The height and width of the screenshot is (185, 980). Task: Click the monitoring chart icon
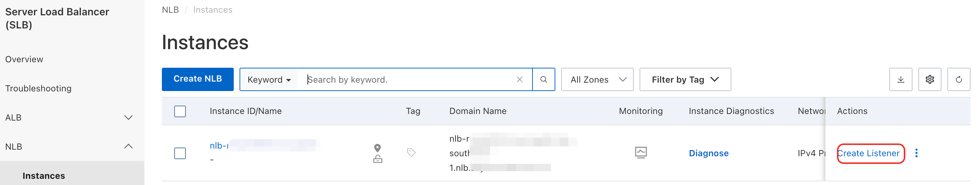click(641, 153)
